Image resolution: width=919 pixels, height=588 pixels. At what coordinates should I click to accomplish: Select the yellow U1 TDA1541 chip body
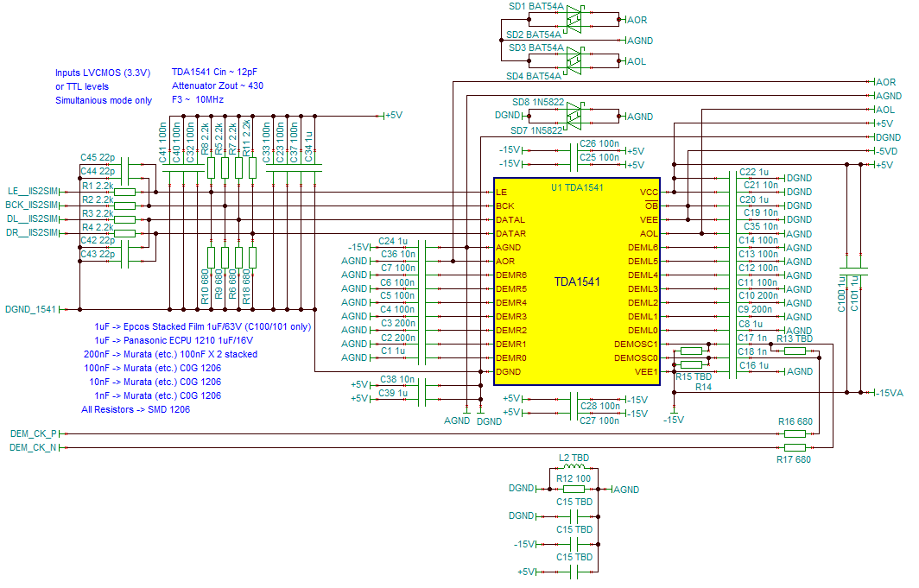tap(577, 281)
